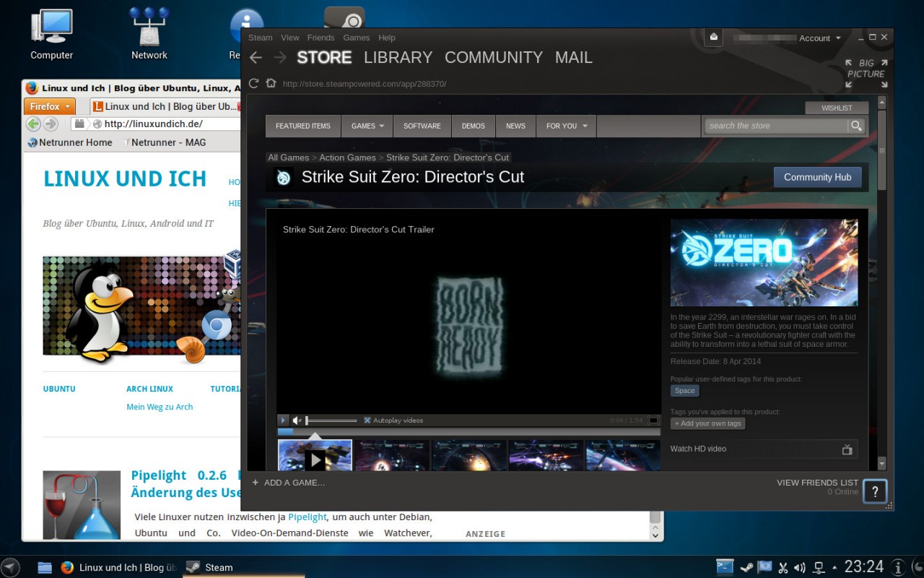Adjust the trailer volume slider
924x578 pixels.
pyautogui.click(x=332, y=420)
